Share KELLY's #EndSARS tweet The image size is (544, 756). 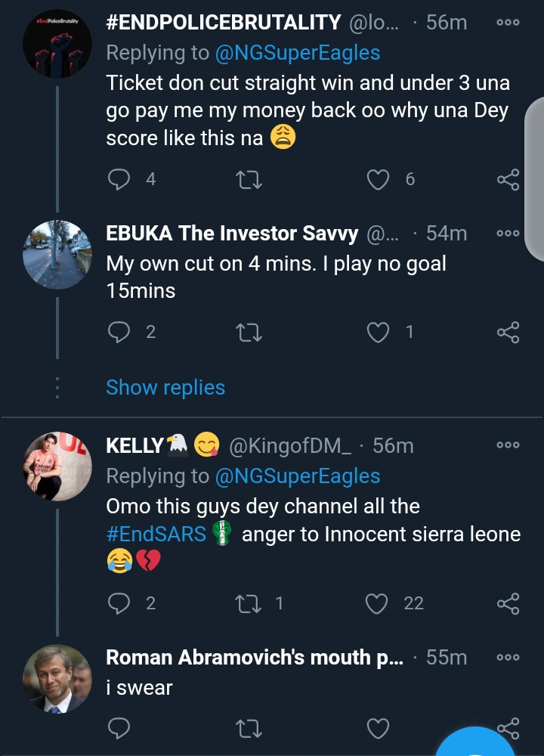(508, 603)
